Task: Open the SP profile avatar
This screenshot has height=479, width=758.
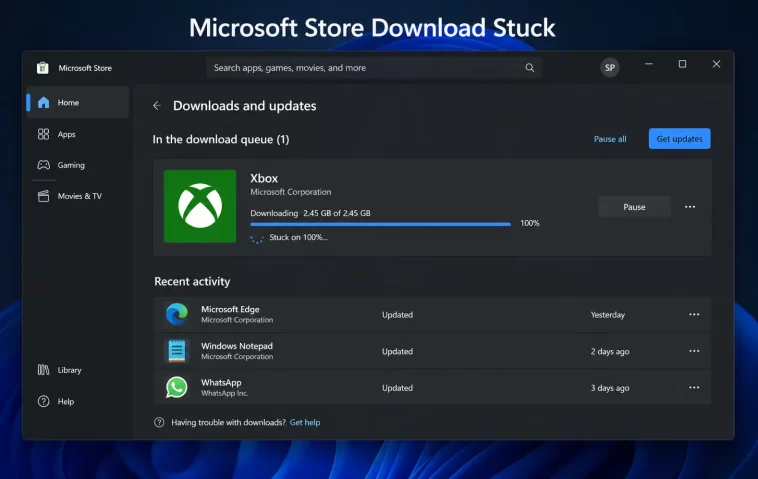Action: pos(610,68)
